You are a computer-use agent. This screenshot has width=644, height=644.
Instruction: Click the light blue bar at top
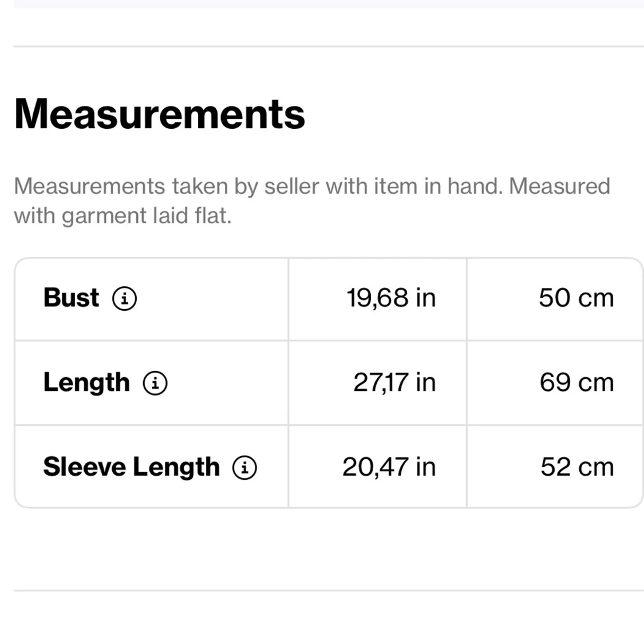329,3
